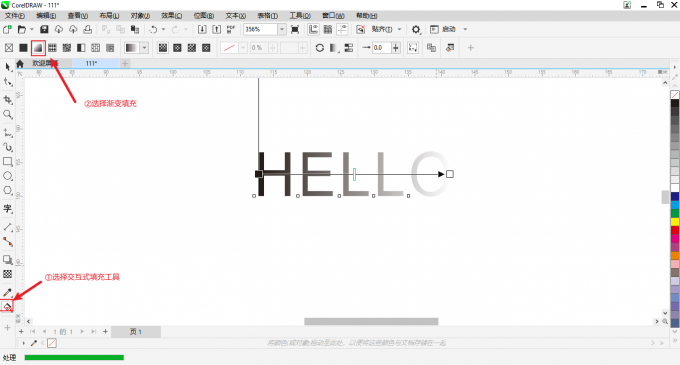Select the Crop tool
680x365 pixels.
pyautogui.click(x=8, y=100)
